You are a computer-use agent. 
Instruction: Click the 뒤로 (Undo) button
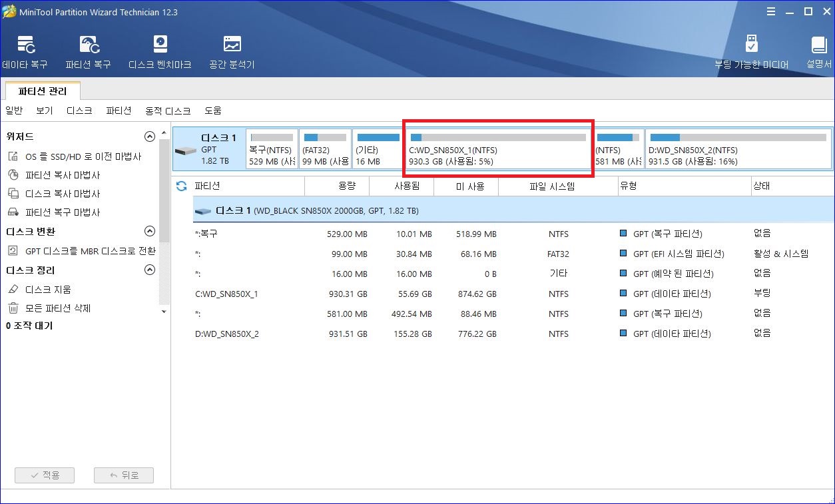tap(124, 475)
